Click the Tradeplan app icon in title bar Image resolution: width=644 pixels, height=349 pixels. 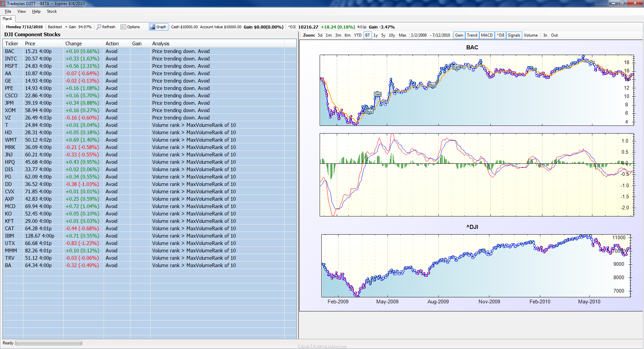[3, 3]
